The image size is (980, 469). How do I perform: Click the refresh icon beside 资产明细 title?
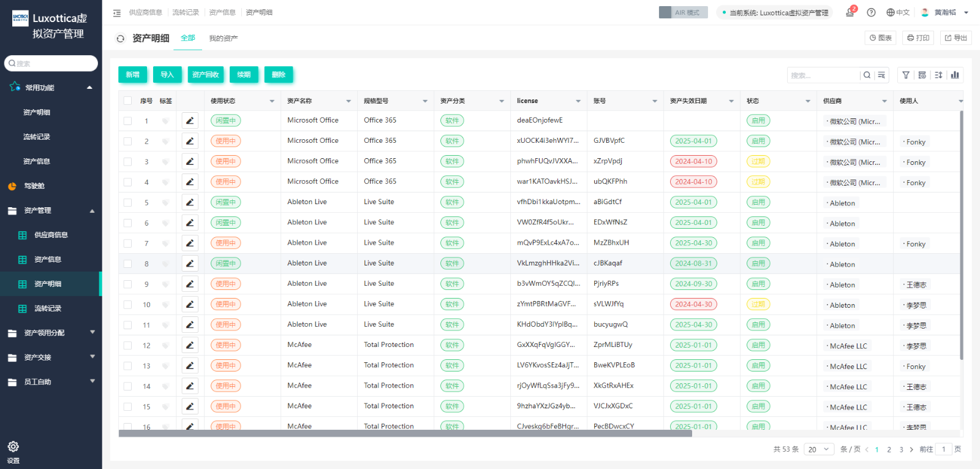coord(121,38)
